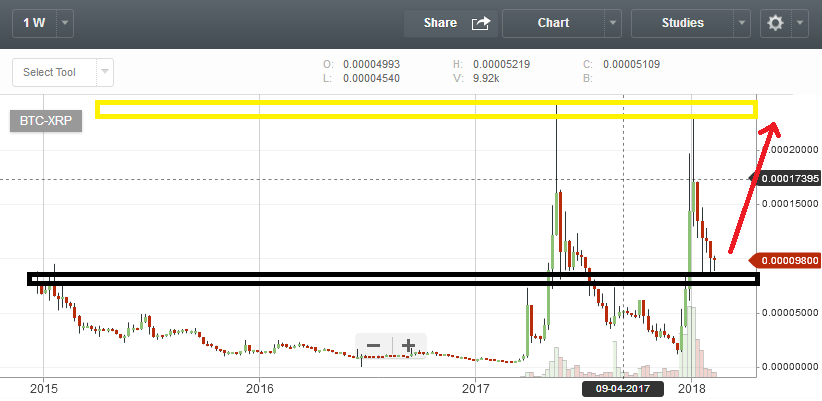This screenshot has width=822, height=401.
Task: Expand the settings gear dropdown arrow
Action: pyautogui.click(x=799, y=23)
